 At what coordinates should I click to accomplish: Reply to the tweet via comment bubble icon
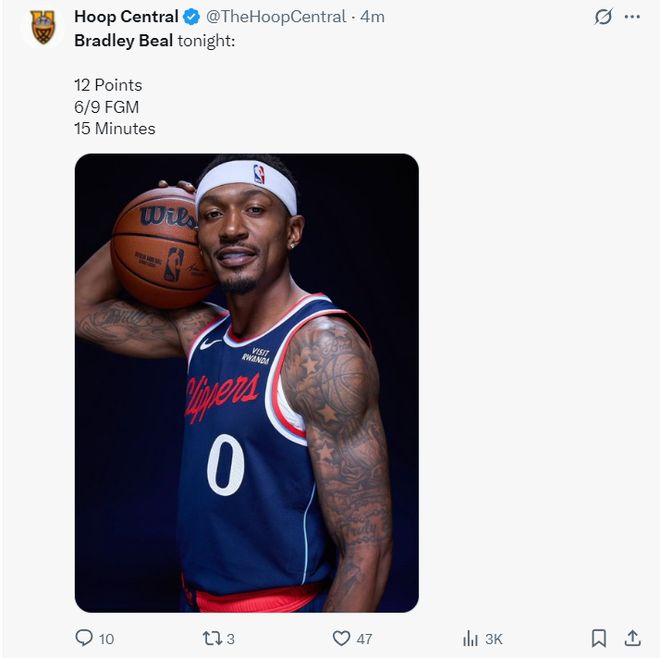point(84,638)
